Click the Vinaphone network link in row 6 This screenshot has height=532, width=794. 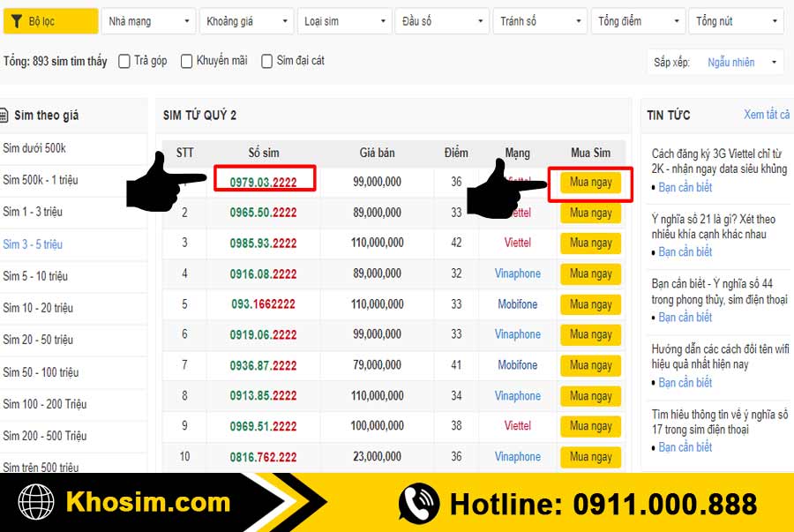(517, 334)
